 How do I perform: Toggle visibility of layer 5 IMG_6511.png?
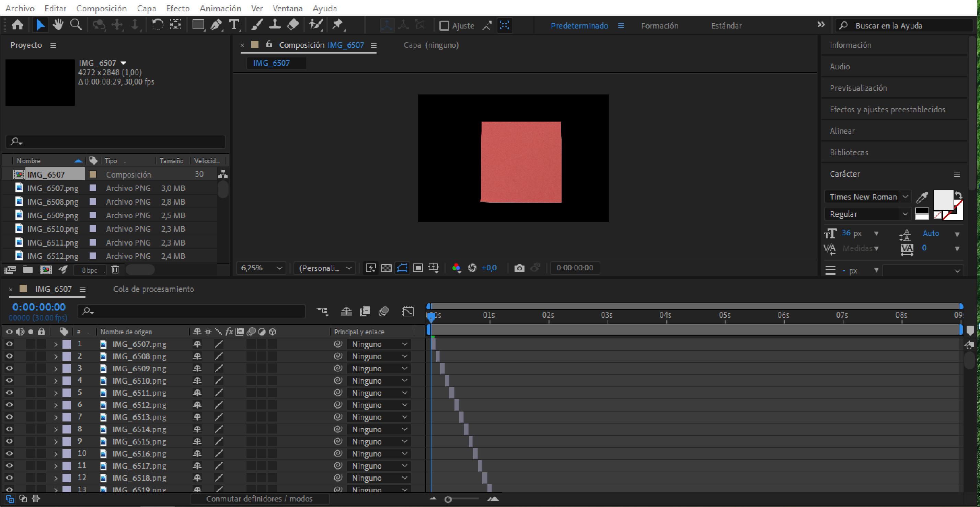9,393
